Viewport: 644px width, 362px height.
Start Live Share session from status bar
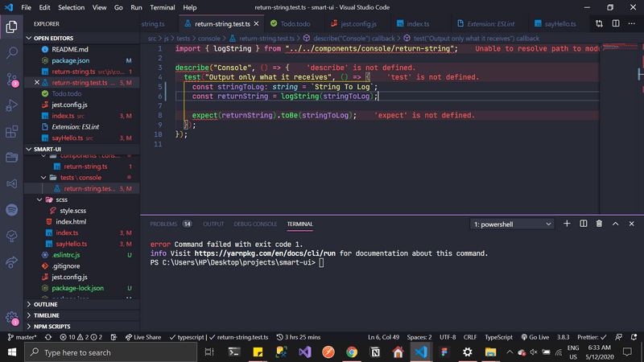pos(143,337)
